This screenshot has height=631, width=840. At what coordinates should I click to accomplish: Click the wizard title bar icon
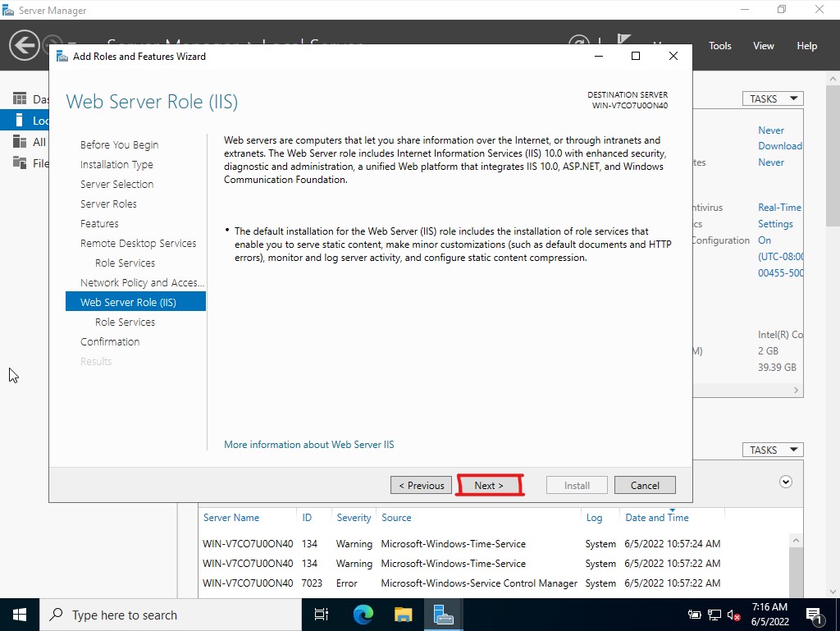coord(62,57)
